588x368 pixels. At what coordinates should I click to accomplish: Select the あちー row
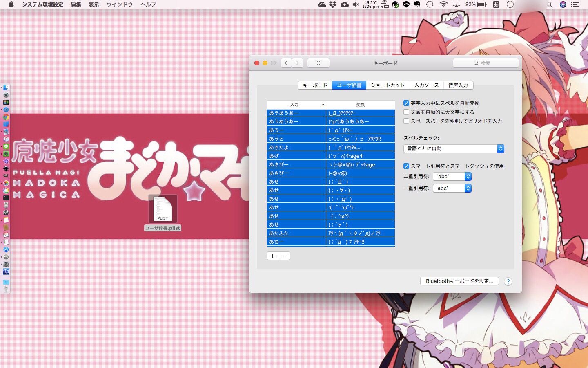pyautogui.click(x=331, y=242)
